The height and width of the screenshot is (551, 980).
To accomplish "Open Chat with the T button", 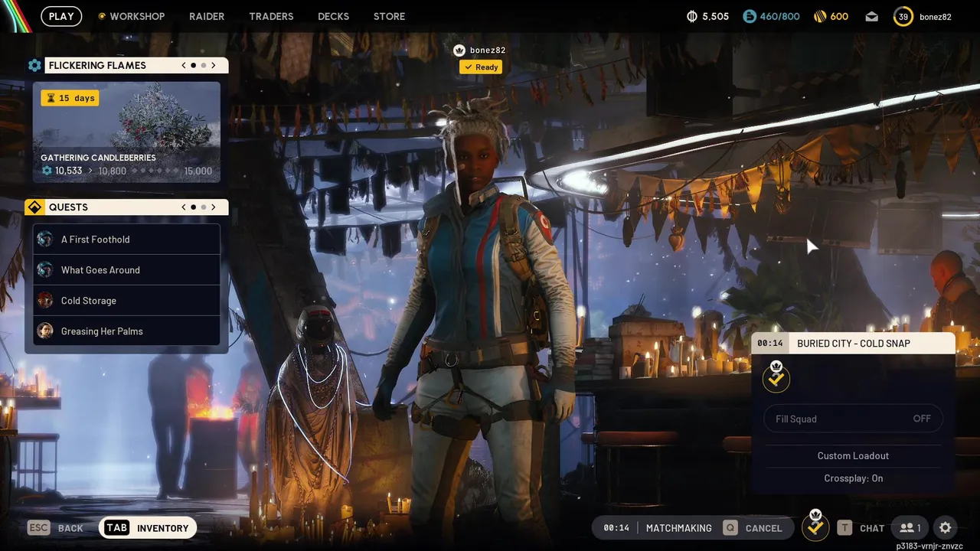I will (861, 528).
